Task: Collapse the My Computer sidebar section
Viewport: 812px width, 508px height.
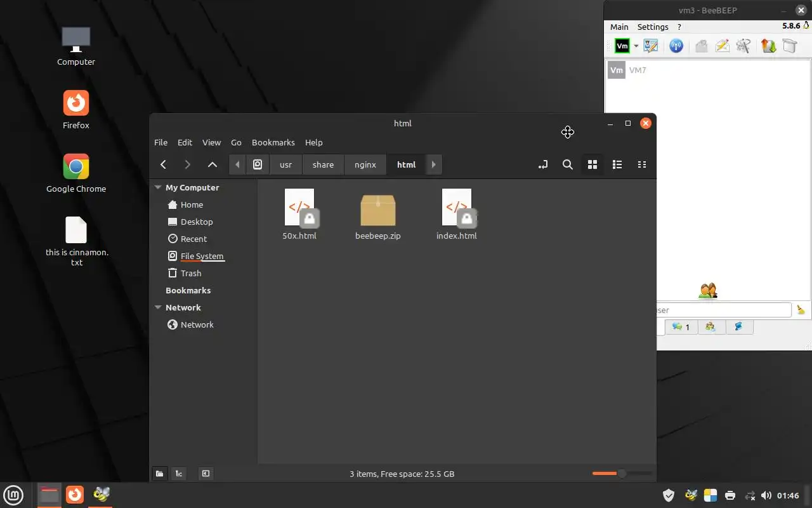Action: tap(158, 187)
